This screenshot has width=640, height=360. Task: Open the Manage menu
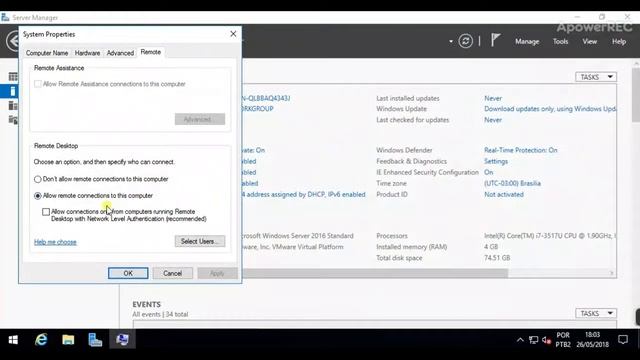point(527,41)
